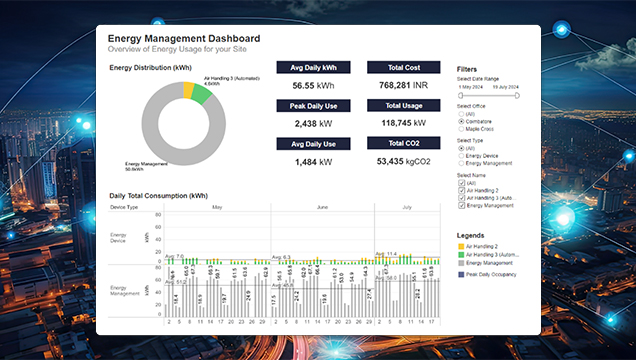Click the Energy Distribution (kWh) heading
Image resolution: width=636 pixels, height=360 pixels.
[x=150, y=68]
